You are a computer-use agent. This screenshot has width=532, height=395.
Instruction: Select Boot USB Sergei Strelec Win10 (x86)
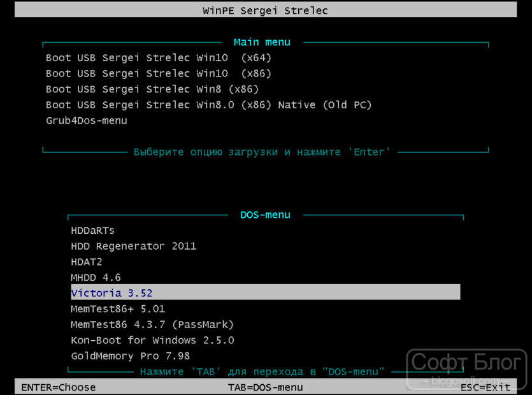tap(159, 74)
